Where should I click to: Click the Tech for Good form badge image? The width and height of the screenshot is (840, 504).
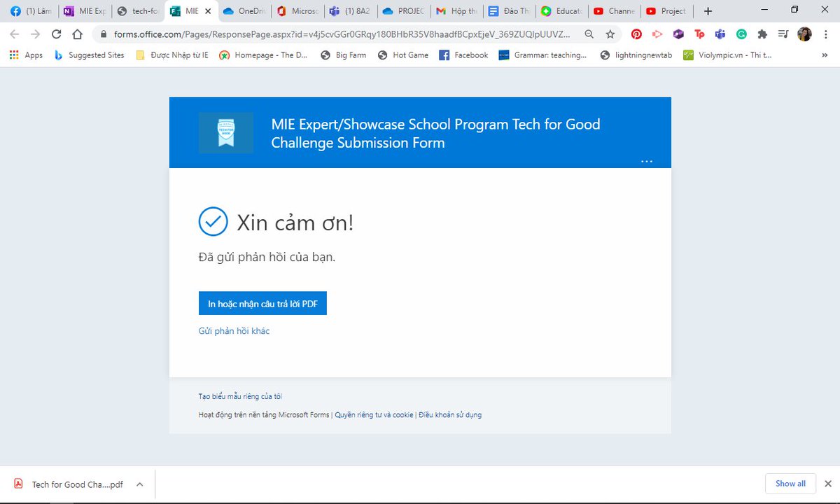[226, 133]
